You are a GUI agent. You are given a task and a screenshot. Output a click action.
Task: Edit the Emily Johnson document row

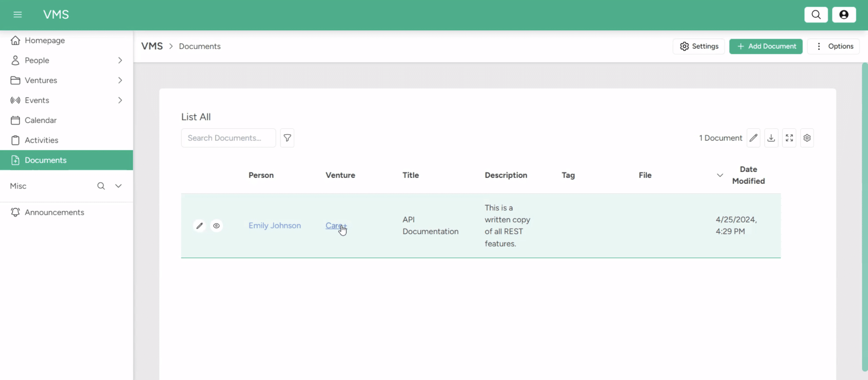coord(199,226)
